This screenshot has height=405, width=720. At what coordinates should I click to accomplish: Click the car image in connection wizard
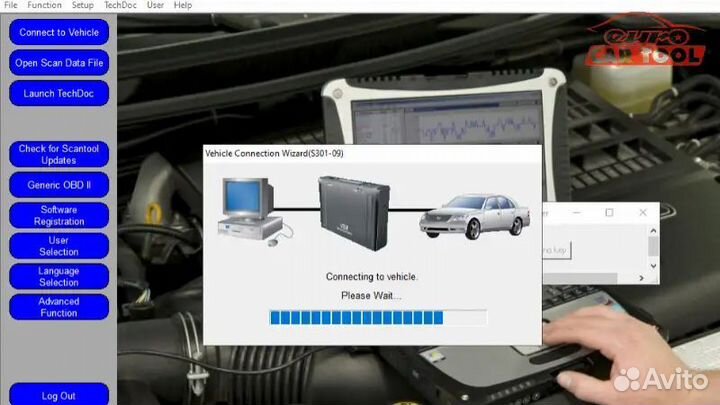tap(475, 216)
